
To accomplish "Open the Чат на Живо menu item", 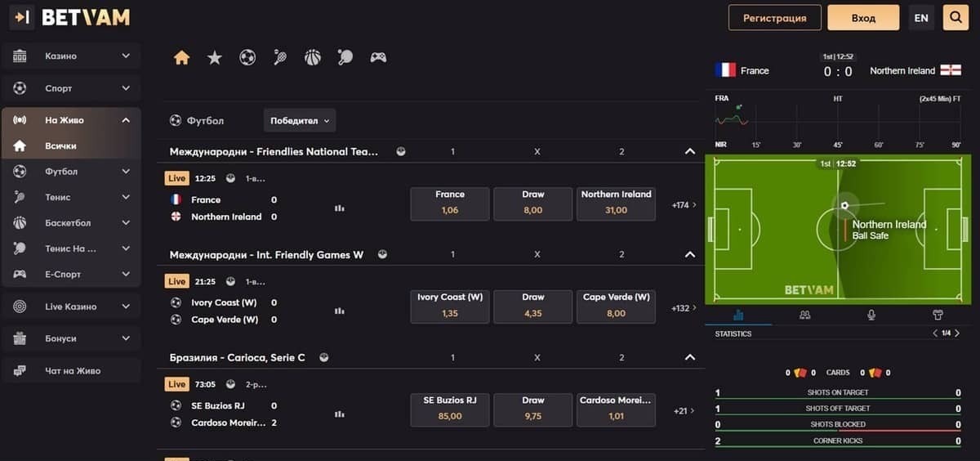I will 71,371.
